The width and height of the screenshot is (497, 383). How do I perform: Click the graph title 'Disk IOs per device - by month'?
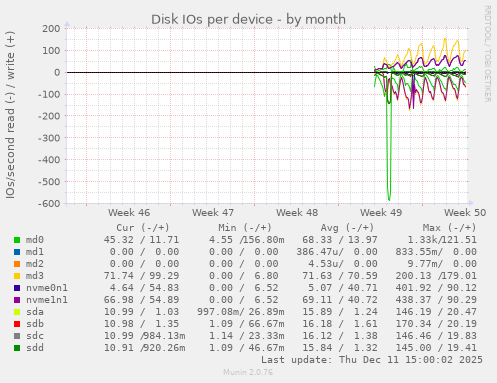(x=248, y=19)
